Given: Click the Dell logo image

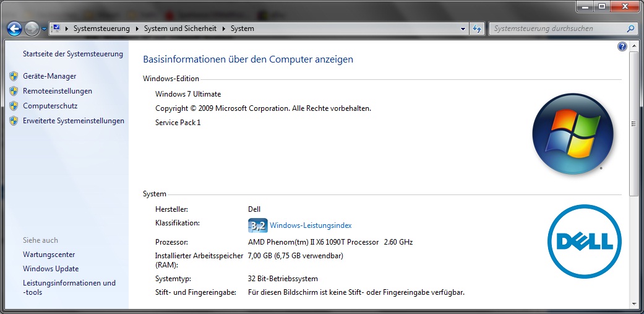Looking at the screenshot, I should pos(585,242).
